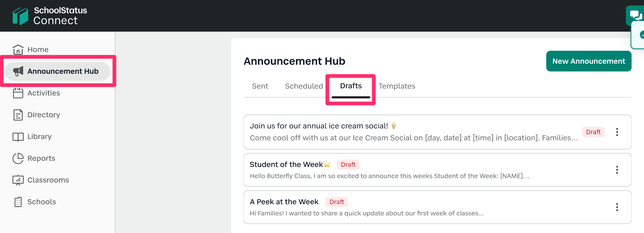
Task: Click the Directory document icon
Action: coord(18,115)
